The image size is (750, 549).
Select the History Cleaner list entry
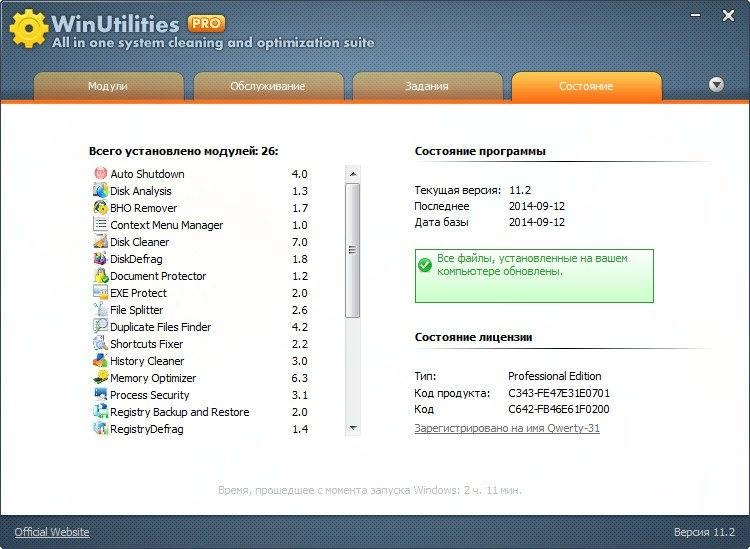[x=201, y=361]
